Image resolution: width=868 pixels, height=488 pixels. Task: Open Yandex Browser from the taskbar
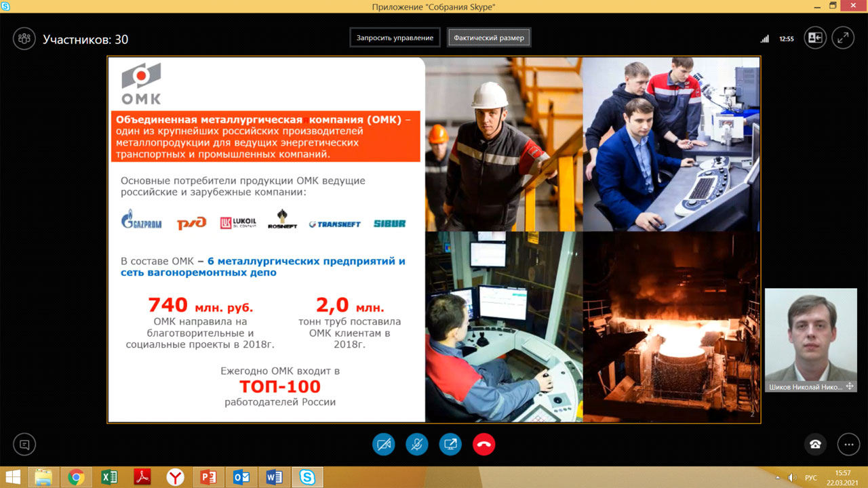[x=175, y=477]
